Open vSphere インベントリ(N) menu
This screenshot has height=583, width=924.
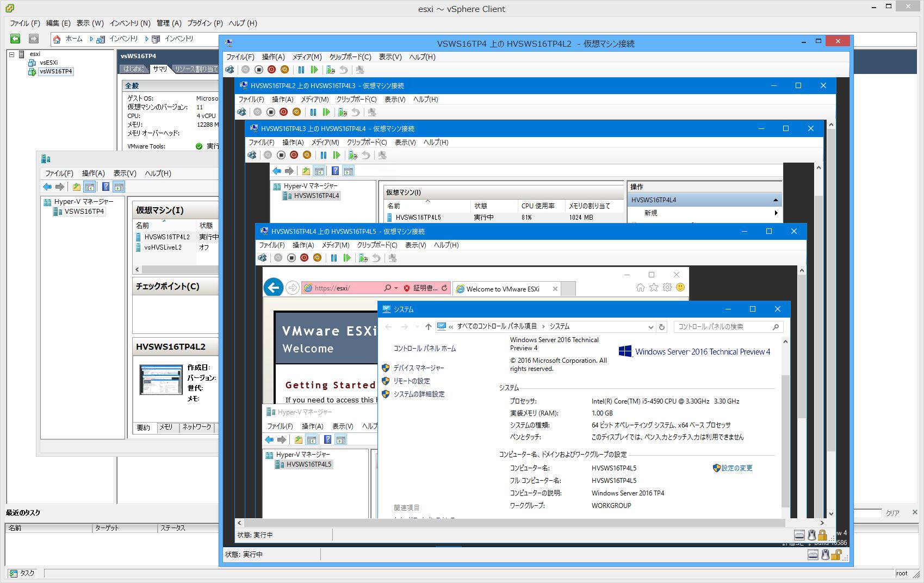point(130,23)
